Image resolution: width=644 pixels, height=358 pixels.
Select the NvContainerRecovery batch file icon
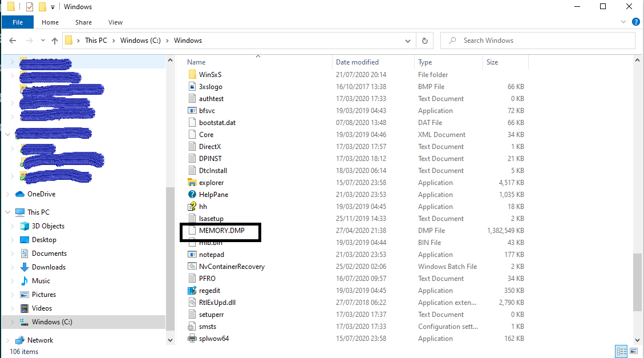click(x=192, y=266)
